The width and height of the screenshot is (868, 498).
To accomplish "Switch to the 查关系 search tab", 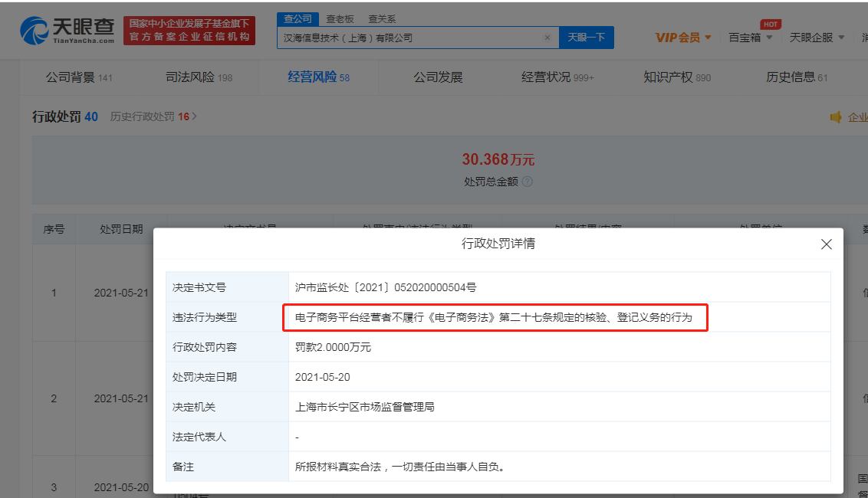I will tap(382, 19).
